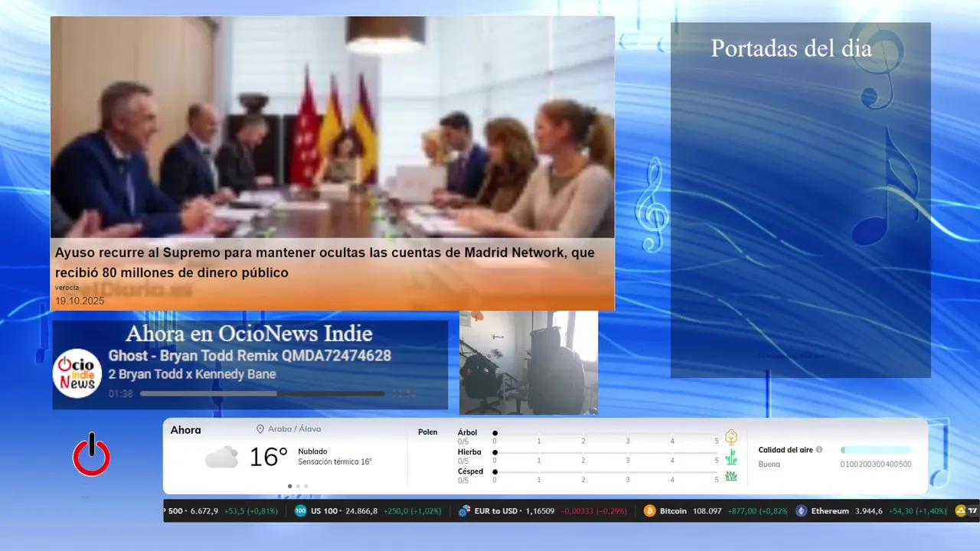Click the air quality index bar
The width and height of the screenshot is (980, 551).
876,450
